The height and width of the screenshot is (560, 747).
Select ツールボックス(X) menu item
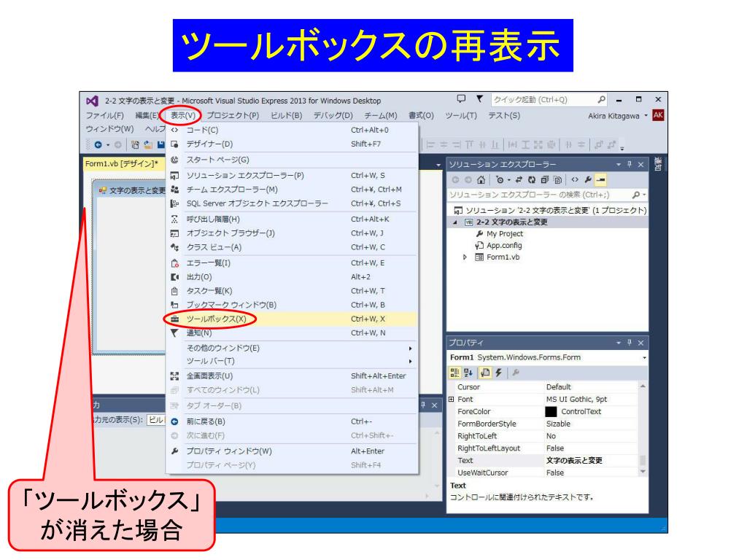293,319
